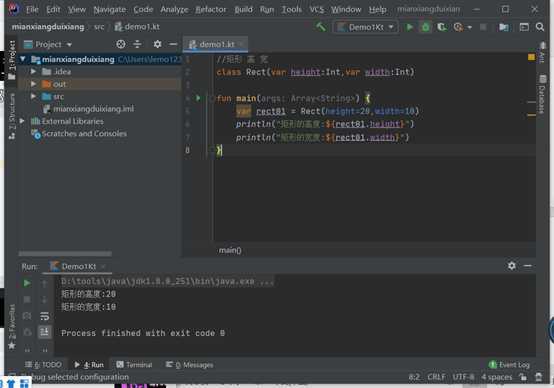The width and height of the screenshot is (554, 388).
Task: Open the Project view dropdown
Action: click(x=48, y=44)
